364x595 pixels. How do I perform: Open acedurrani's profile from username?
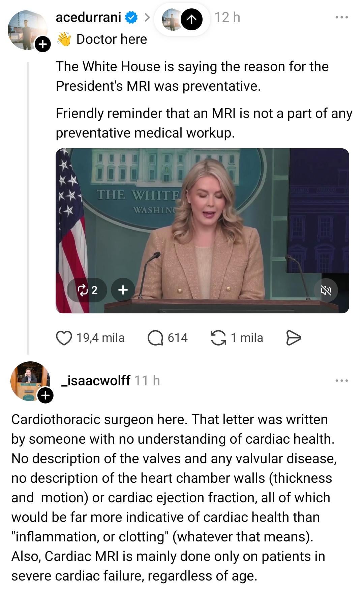(88, 17)
